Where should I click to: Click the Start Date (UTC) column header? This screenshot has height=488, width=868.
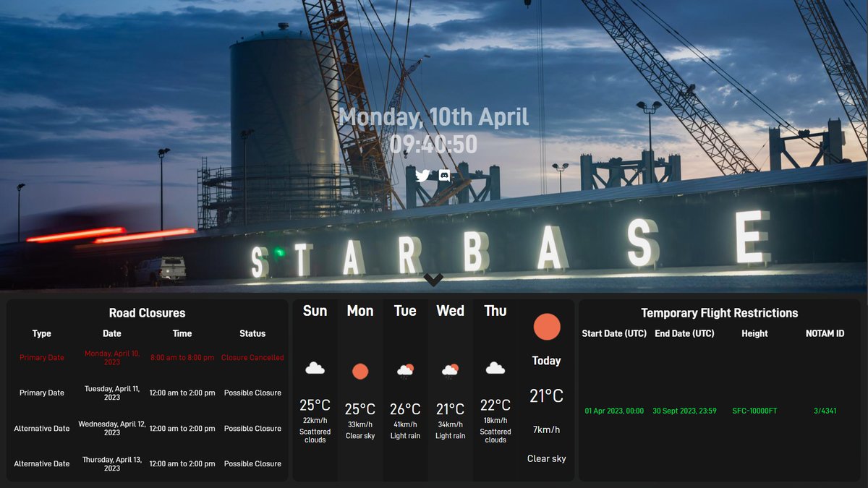click(x=613, y=333)
